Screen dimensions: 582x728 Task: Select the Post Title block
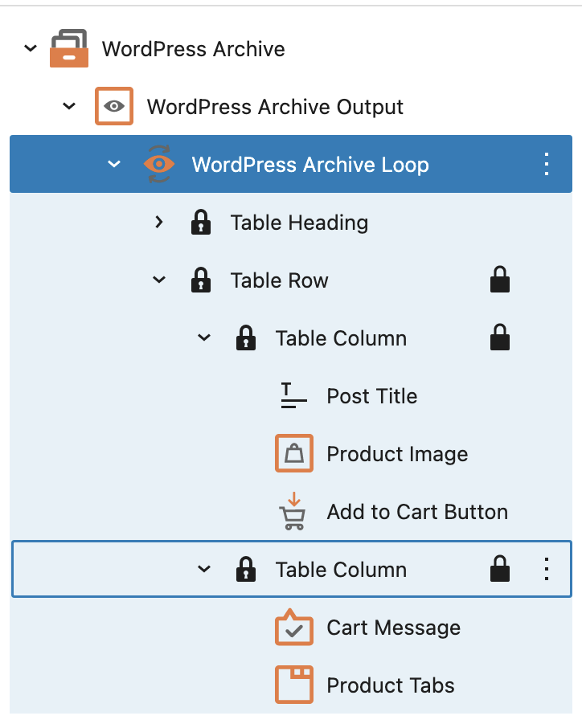(371, 396)
